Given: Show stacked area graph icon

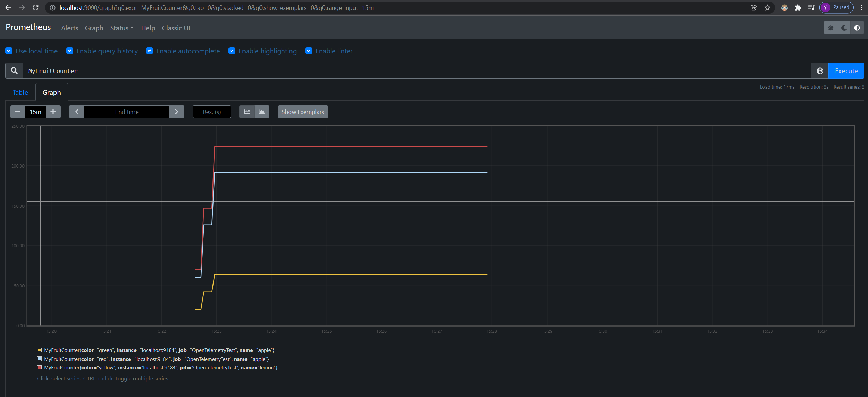Looking at the screenshot, I should tap(262, 112).
